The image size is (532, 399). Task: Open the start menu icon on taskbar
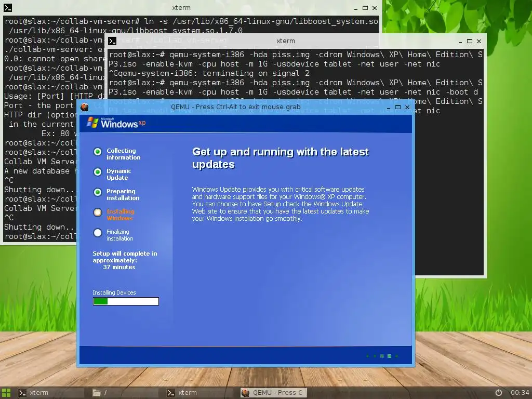coord(6,393)
